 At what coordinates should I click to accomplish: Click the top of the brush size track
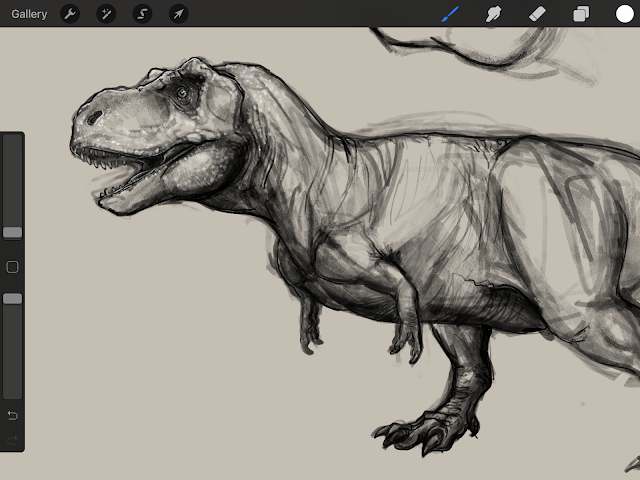(x=12, y=142)
